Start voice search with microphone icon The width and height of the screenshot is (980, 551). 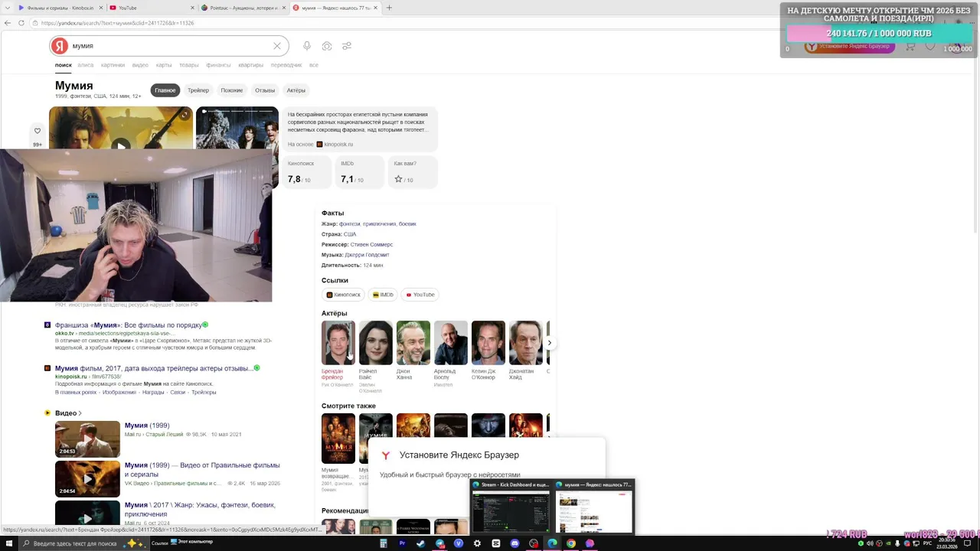point(307,46)
